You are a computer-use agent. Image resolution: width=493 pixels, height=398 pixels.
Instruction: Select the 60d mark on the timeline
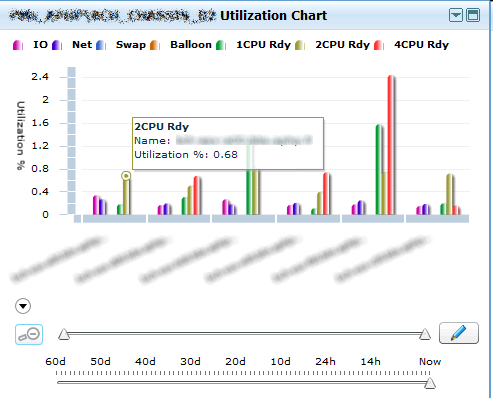(55, 362)
